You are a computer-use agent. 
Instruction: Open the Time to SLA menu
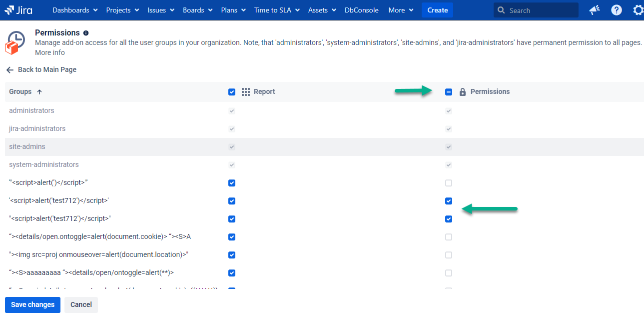[x=277, y=10]
